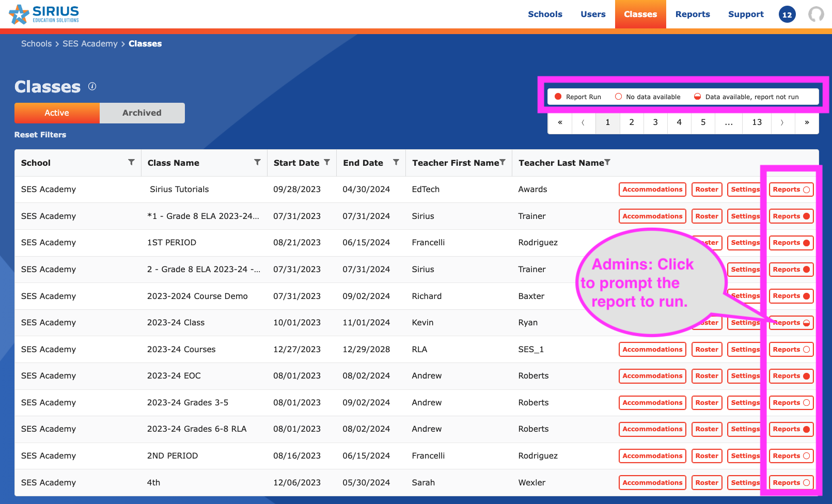
Task: Go to page 4 of classes
Action: (679, 122)
